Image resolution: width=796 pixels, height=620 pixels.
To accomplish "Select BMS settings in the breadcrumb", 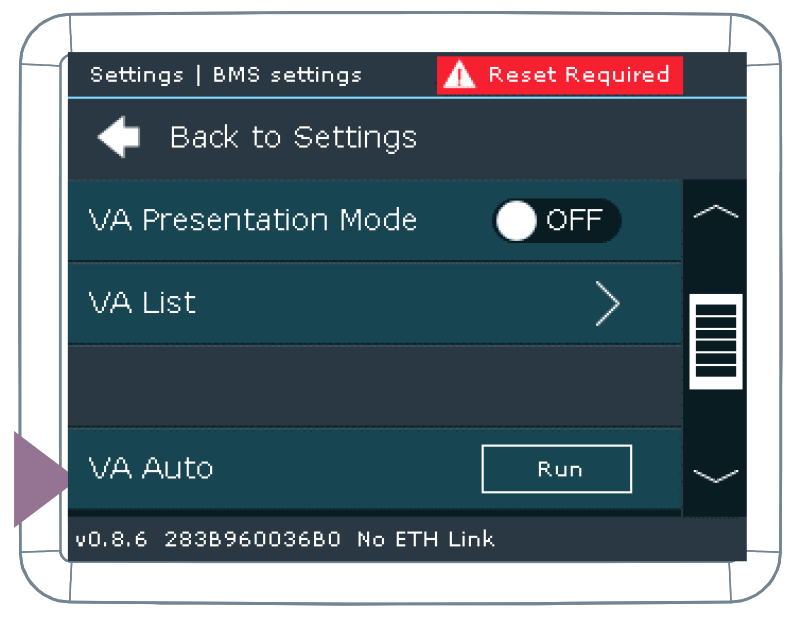I will [x=287, y=75].
